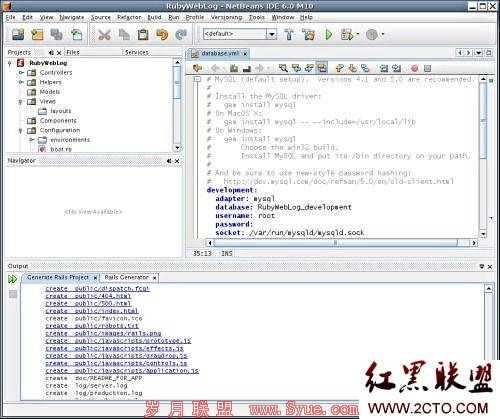Click the Cut scissors icon

(105, 34)
